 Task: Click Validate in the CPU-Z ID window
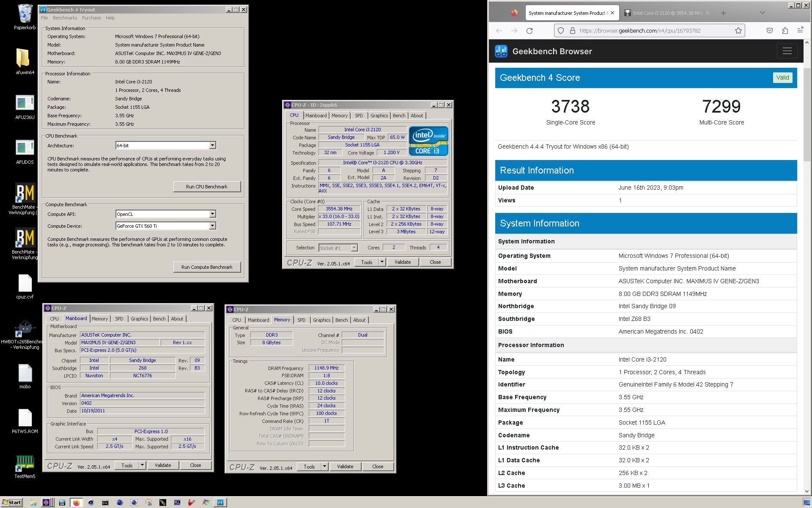click(403, 262)
